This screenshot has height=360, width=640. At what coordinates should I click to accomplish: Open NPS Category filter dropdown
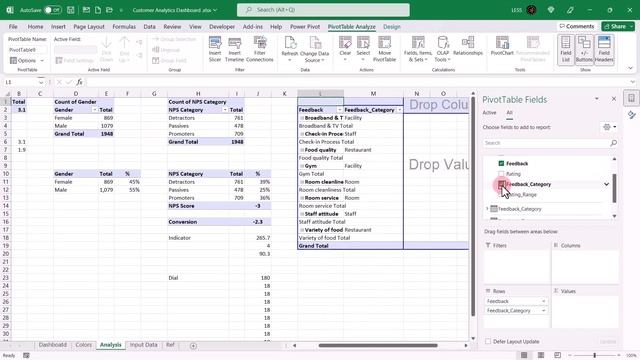point(224,110)
